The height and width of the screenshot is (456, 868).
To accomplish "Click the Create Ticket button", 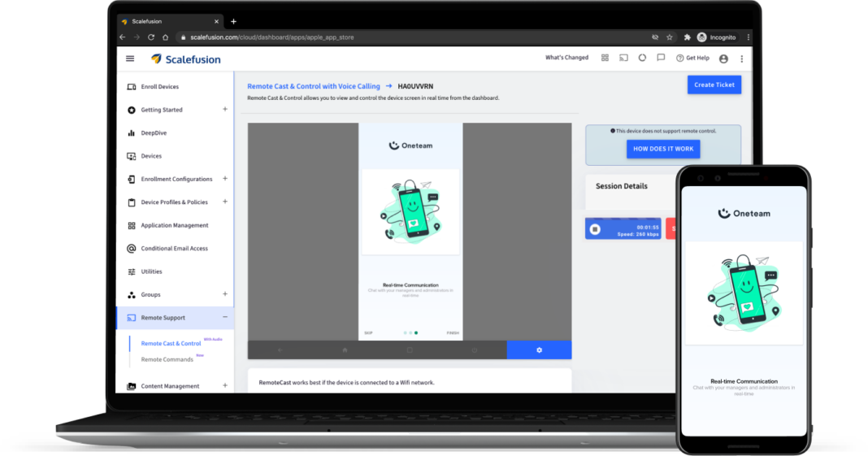I will [x=714, y=85].
